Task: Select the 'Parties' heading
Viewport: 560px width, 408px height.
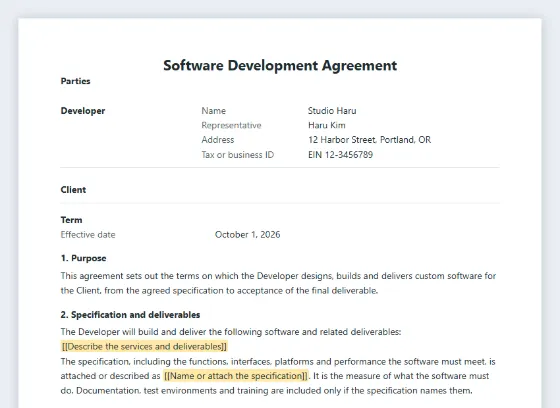Action: pos(75,81)
